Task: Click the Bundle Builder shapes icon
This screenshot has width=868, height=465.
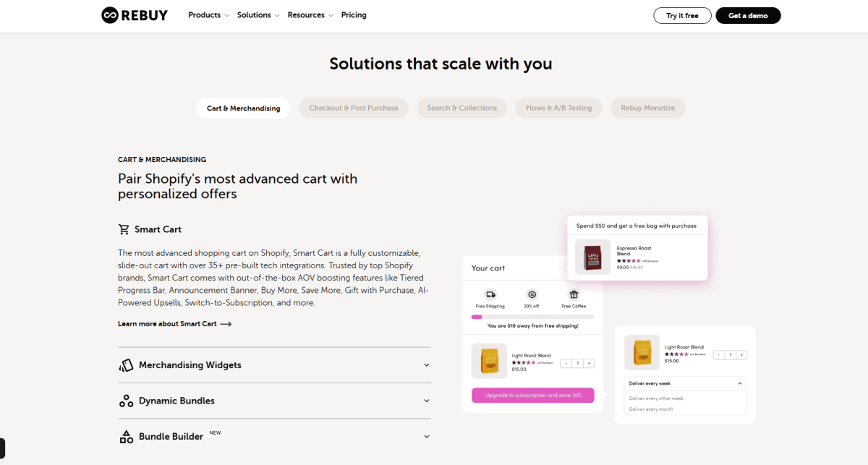Action: coord(126,436)
